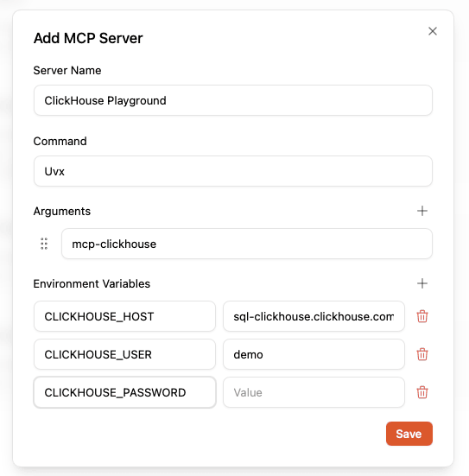This screenshot has height=476, width=469.
Task: Add a new environment variable with plus icon
Action: [422, 283]
